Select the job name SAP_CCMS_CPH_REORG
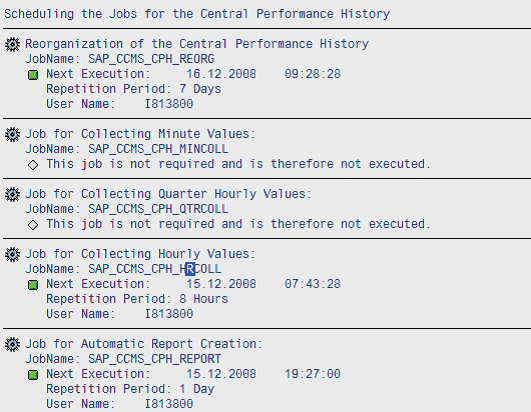The height and width of the screenshot is (412, 531). [x=151, y=59]
